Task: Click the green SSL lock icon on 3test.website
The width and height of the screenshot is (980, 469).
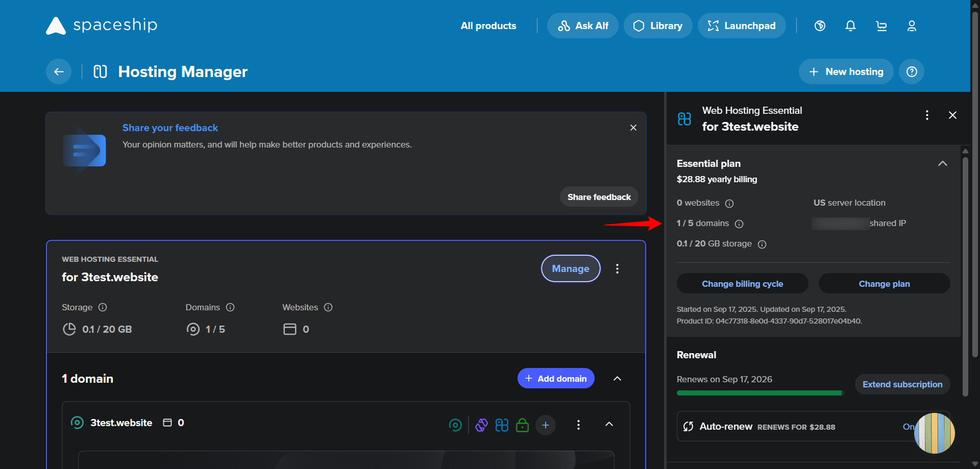Action: 523,425
